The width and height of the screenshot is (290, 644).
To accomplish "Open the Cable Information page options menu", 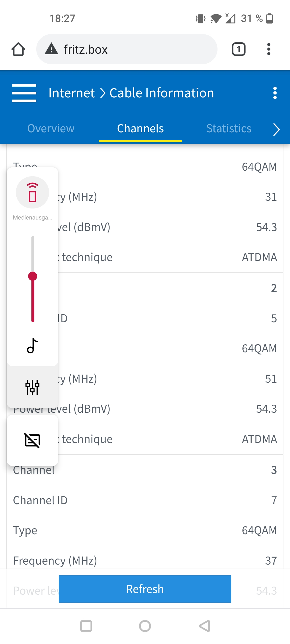I will tap(275, 93).
